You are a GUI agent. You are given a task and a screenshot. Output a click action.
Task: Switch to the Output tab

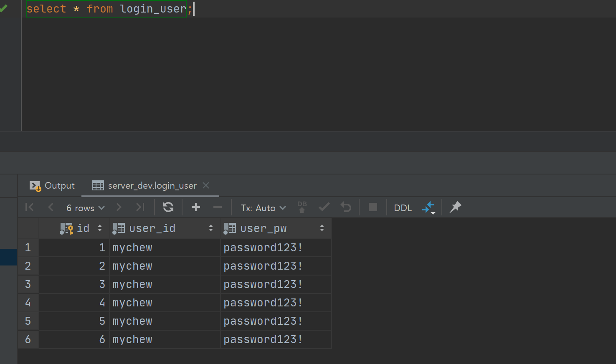coord(52,185)
